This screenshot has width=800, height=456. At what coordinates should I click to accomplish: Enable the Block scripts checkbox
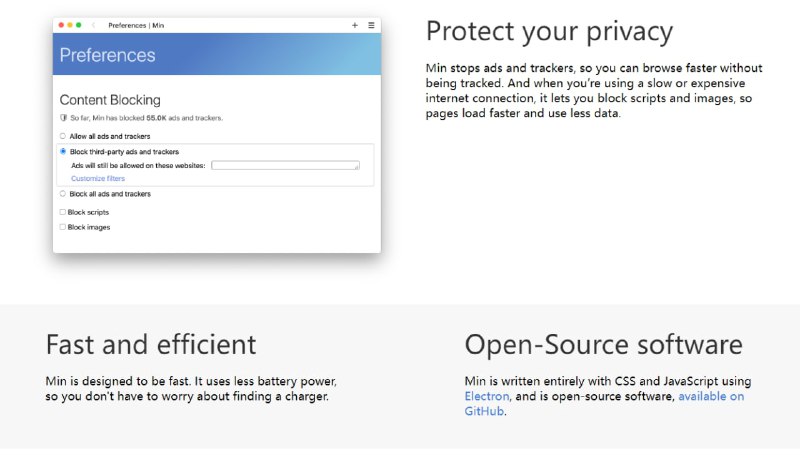[x=63, y=212]
